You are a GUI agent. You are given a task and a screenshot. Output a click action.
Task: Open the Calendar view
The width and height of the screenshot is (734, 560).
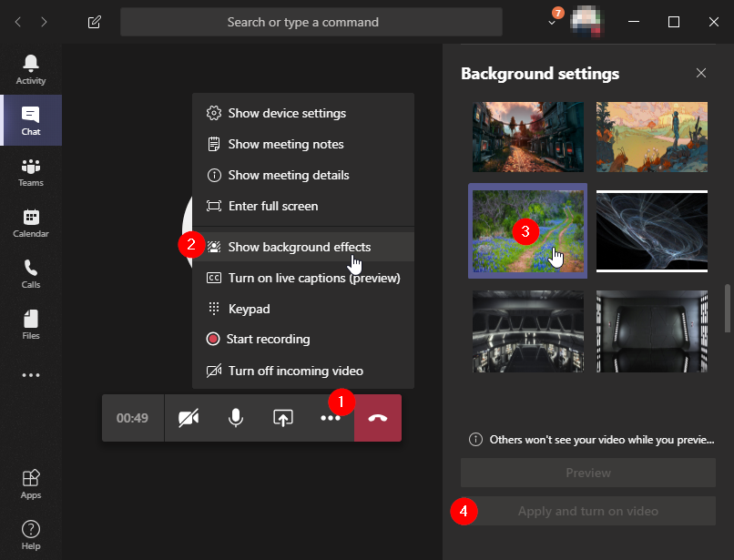tap(31, 223)
